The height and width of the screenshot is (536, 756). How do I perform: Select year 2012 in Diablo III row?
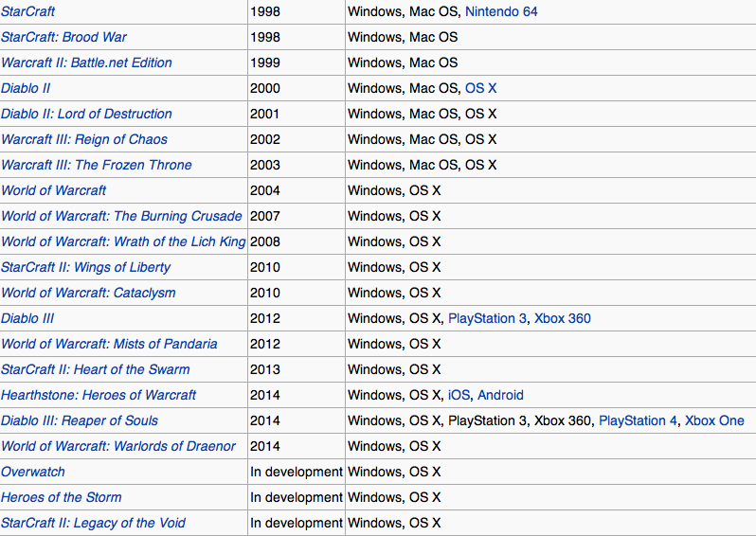[x=265, y=318]
